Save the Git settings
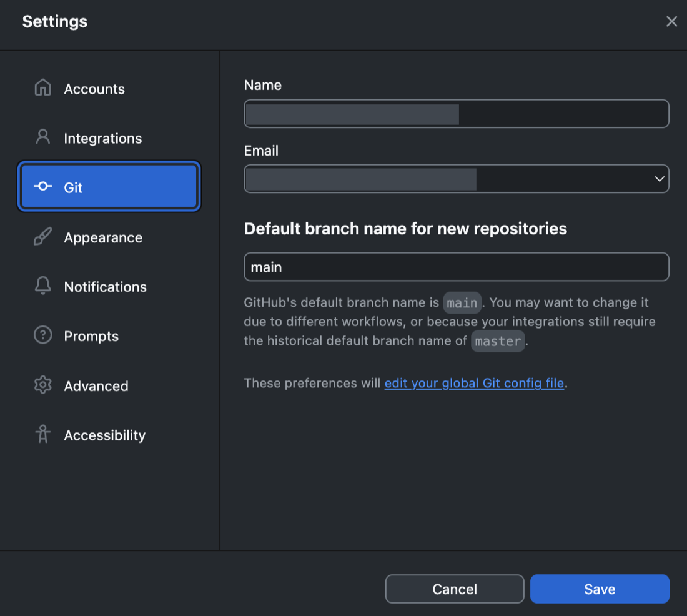Image resolution: width=687 pixels, height=616 pixels. click(x=600, y=589)
